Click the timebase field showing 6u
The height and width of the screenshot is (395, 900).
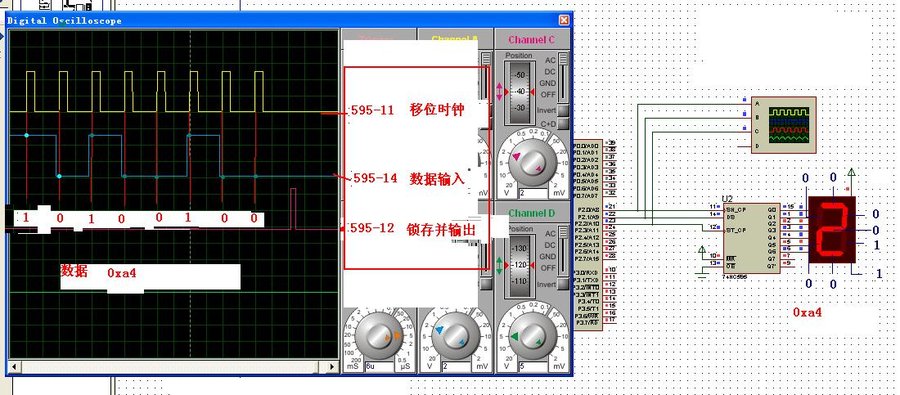(x=380, y=366)
